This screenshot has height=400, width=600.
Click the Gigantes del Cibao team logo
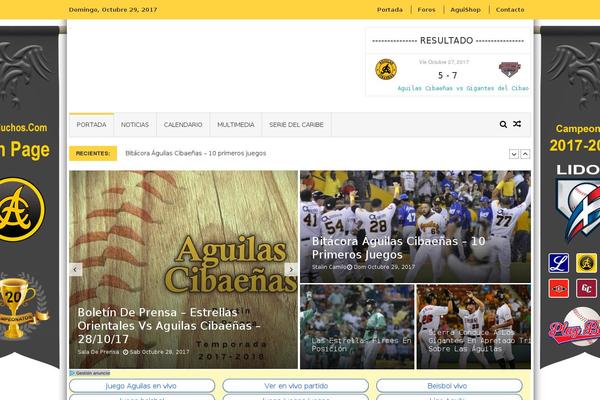[x=510, y=70]
